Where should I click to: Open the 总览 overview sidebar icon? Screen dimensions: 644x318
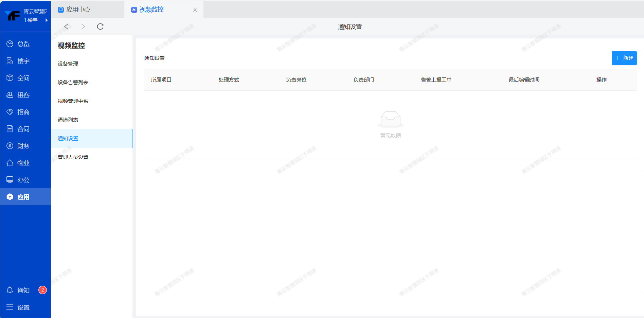tap(10, 44)
